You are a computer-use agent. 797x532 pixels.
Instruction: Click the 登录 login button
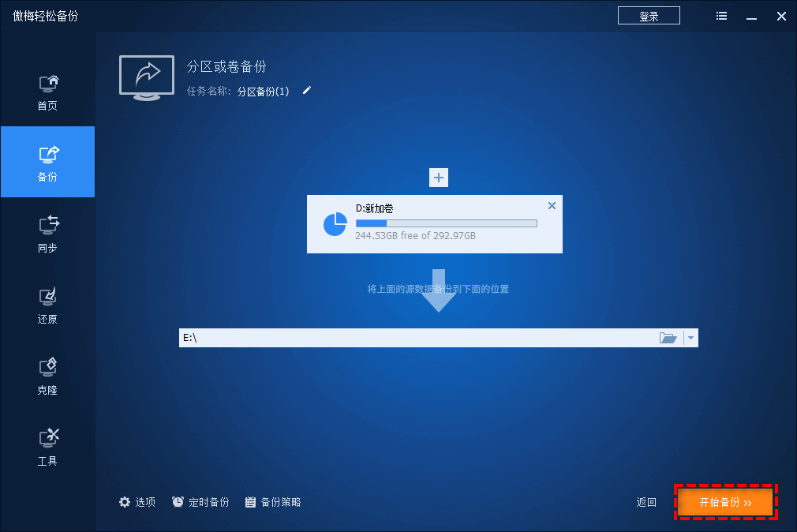coord(649,16)
